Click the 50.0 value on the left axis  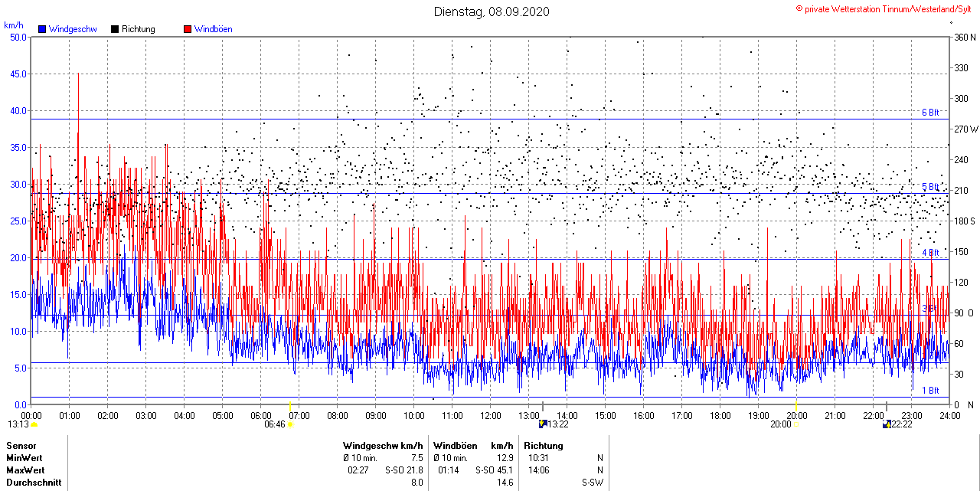[17, 37]
